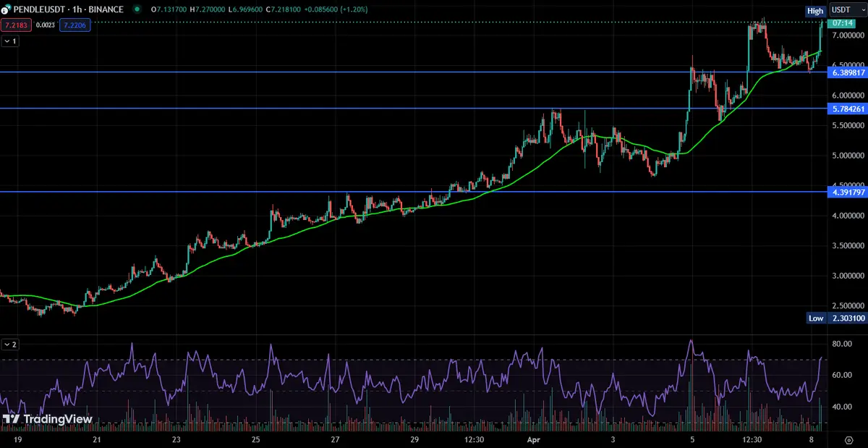Expand the pane 2 indicator legend
This screenshot has width=868, height=448.
pyautogui.click(x=10, y=345)
